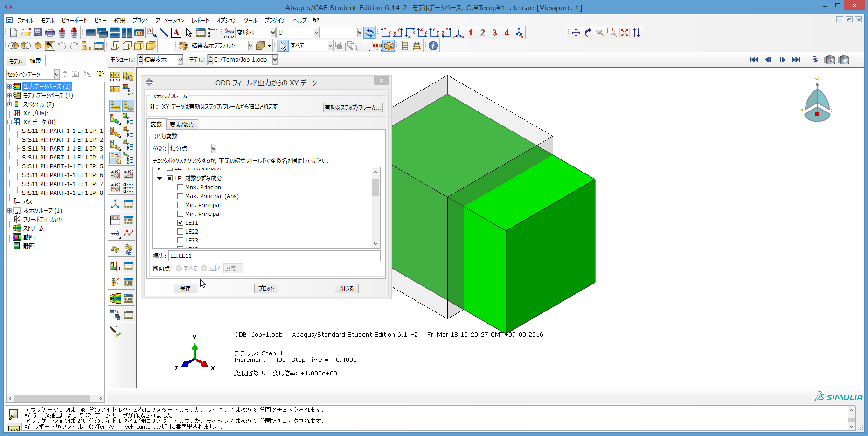868x436 pixels.
Task: Click the 保存 button
Action: click(x=185, y=289)
